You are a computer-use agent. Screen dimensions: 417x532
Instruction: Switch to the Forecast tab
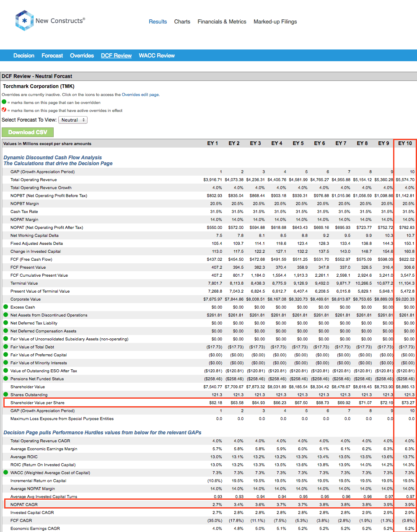[x=52, y=55]
